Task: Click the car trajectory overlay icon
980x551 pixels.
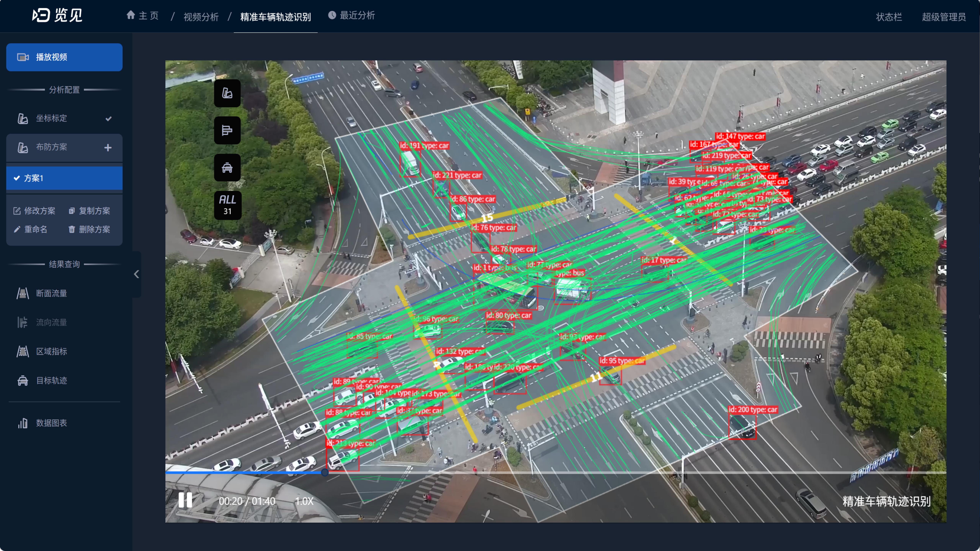Action: [x=227, y=168]
